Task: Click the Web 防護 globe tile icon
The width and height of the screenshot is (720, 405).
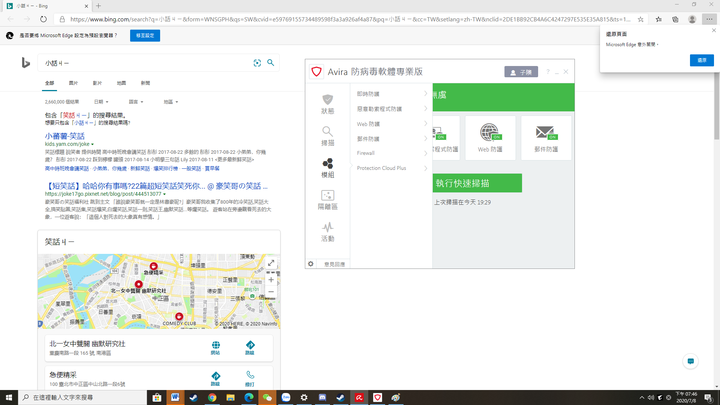Action: click(x=490, y=132)
